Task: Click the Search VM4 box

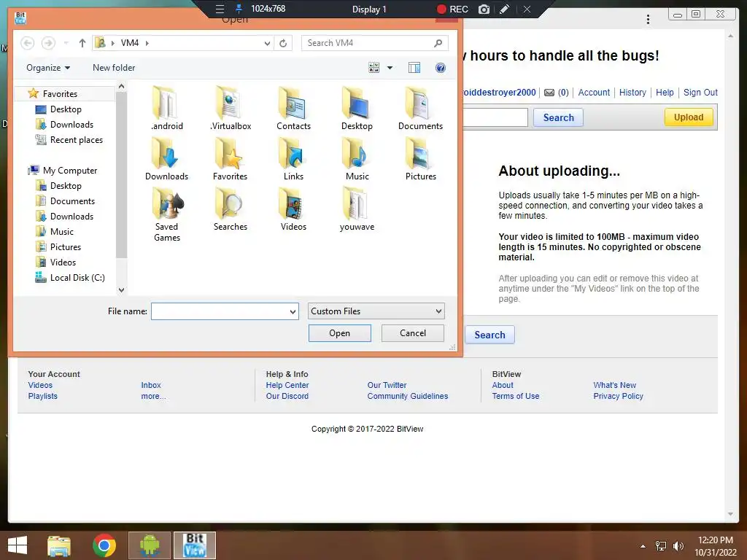Action: pyautogui.click(x=374, y=43)
